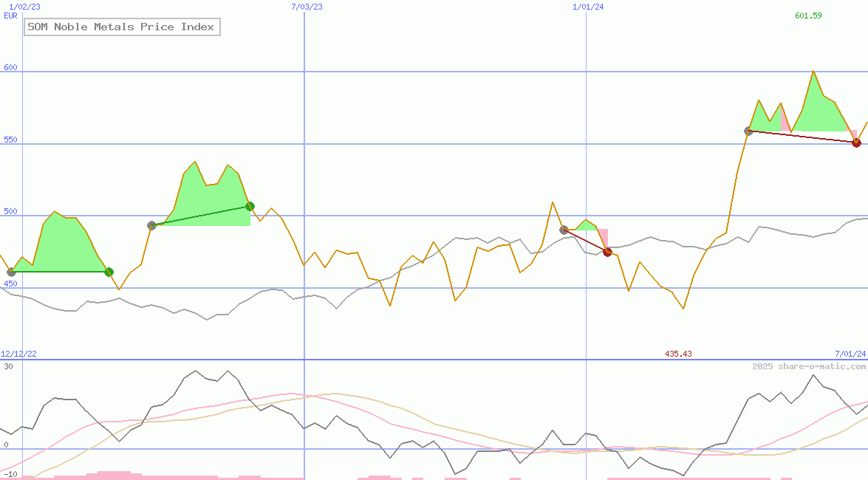Open the EUR currency label
Image resolution: width=868 pixels, height=480 pixels.
click(x=10, y=16)
